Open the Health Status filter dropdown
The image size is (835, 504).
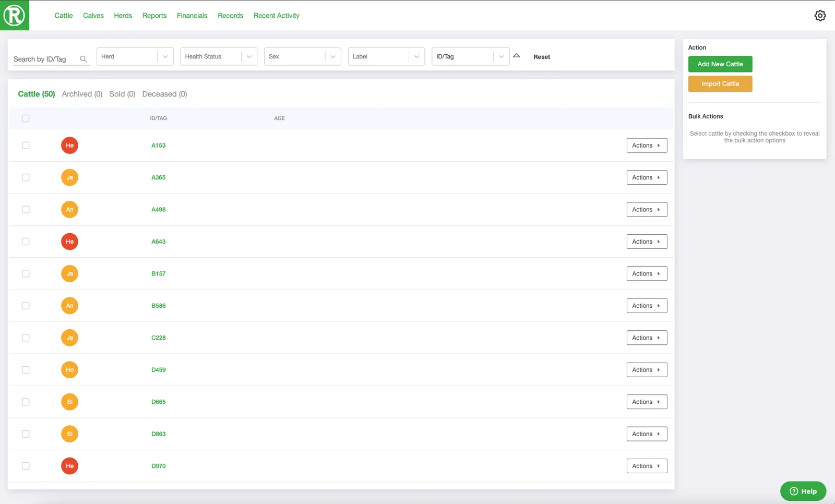pos(219,56)
